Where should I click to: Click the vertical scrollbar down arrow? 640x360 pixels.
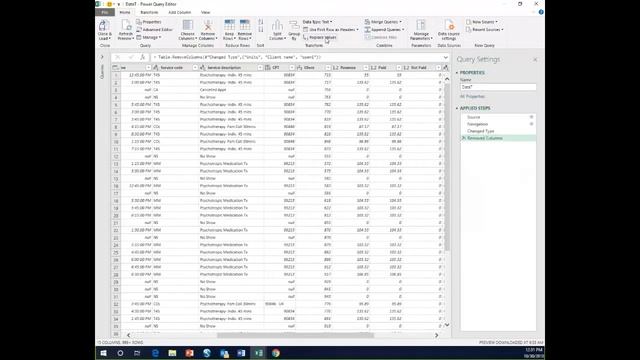[x=447, y=325]
